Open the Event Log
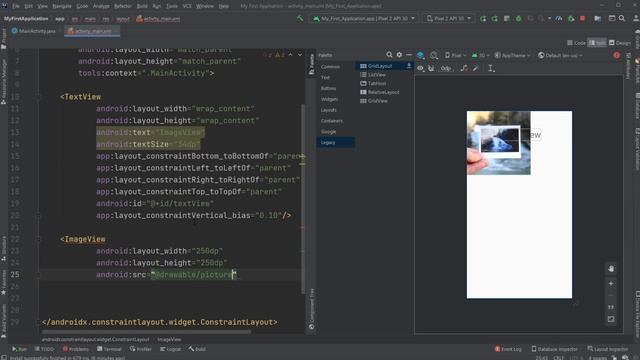This screenshot has width=640, height=360. click(508, 349)
